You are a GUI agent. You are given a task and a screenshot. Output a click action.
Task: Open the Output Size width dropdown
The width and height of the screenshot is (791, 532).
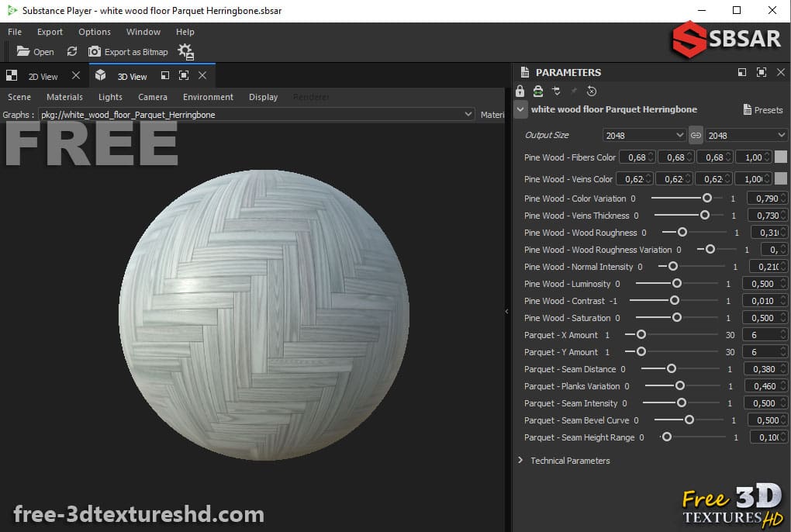click(x=644, y=135)
